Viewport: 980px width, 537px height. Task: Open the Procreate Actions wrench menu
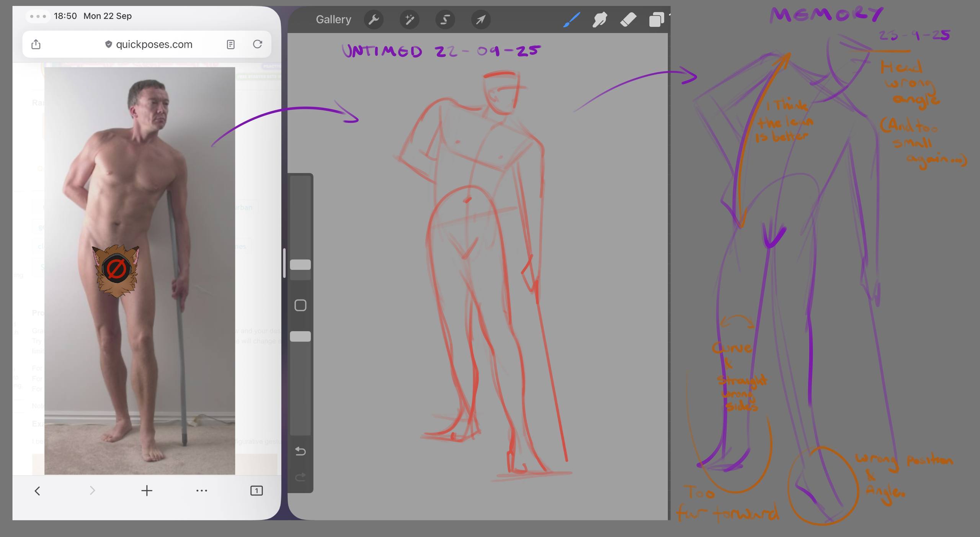tap(374, 20)
